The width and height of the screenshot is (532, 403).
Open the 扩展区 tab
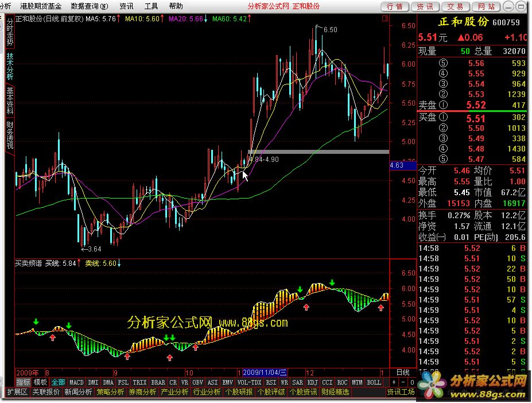coord(17,392)
